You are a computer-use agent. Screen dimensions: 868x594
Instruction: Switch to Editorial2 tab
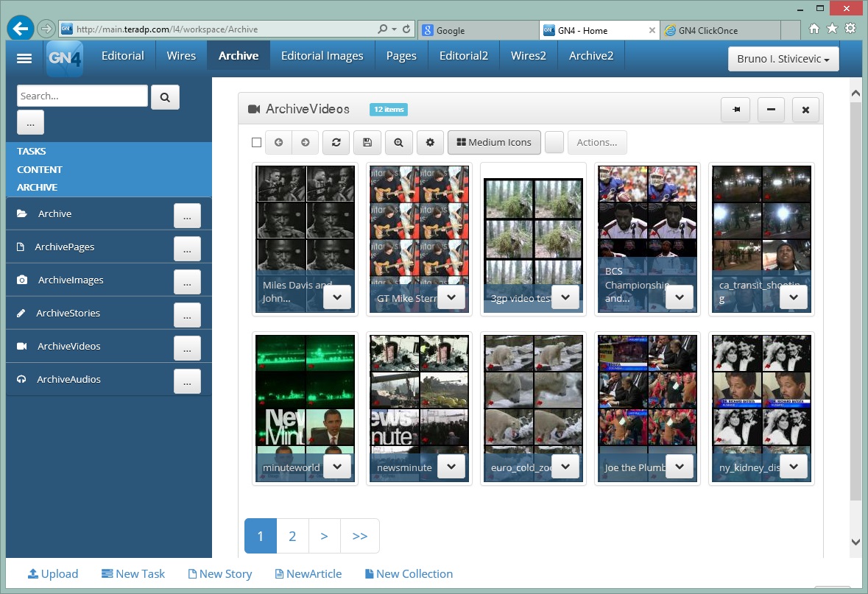(464, 56)
